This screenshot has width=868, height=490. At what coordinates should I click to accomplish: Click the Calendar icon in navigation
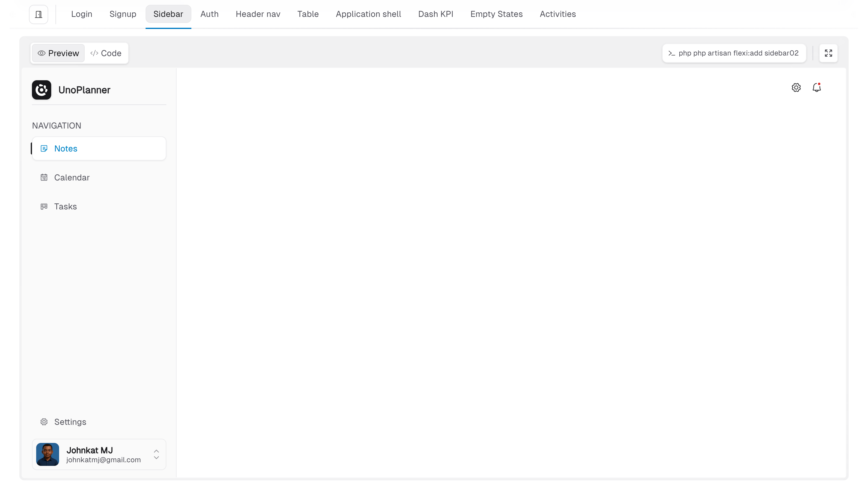coord(44,177)
